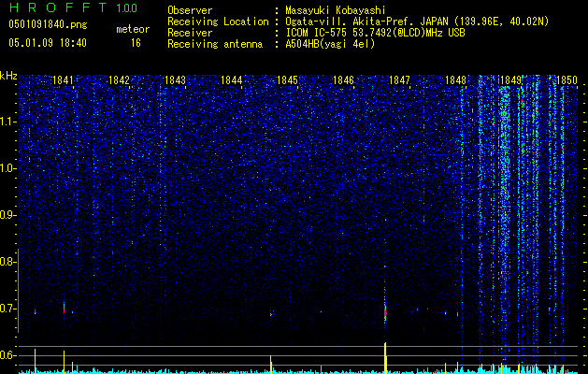The height and width of the screenshot is (374, 588).
Task: Click the date stamp 05.01.09 18:40
Action: click(x=48, y=43)
